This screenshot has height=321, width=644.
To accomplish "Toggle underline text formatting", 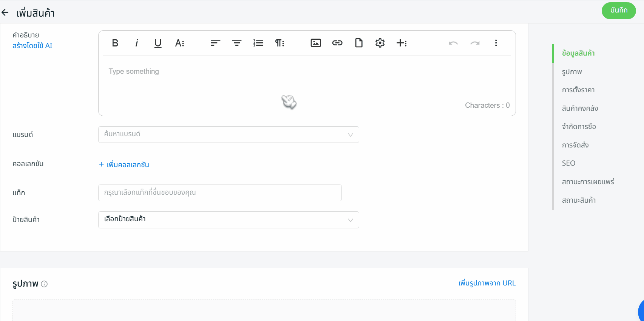I will pos(158,43).
